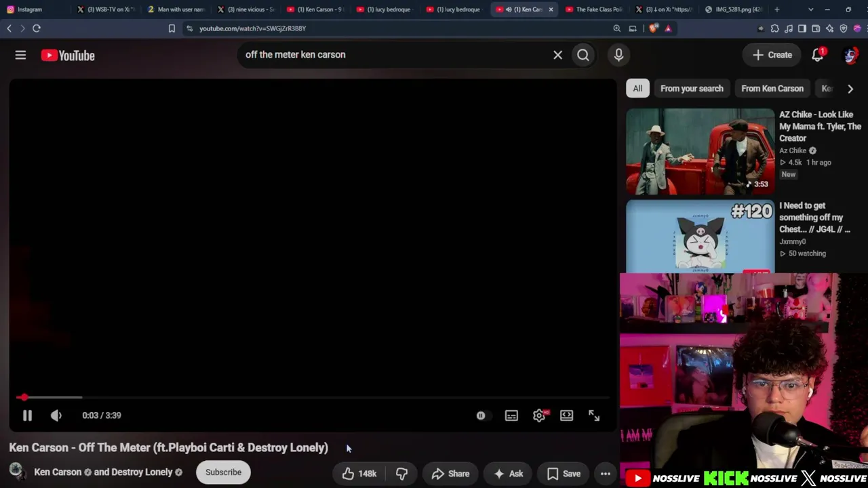
Task: Dislike this video
Action: coord(401,474)
